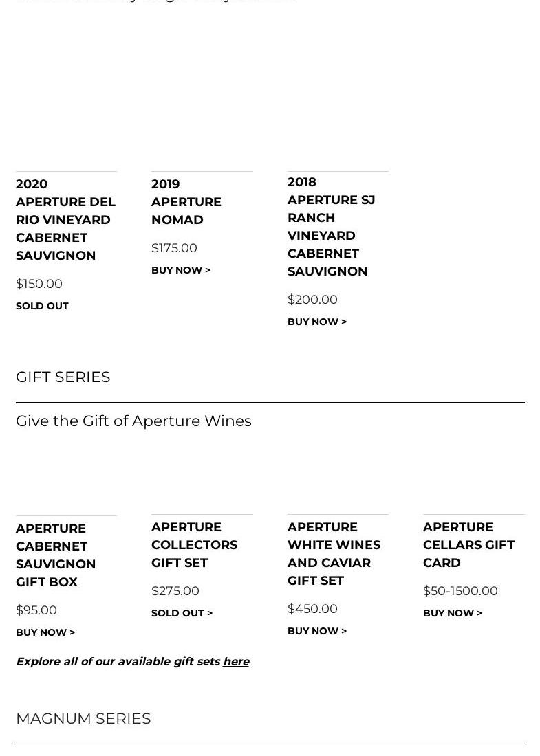Follow the 'here' link for gift sets
Screen dimensions: 540x756
[236, 661]
